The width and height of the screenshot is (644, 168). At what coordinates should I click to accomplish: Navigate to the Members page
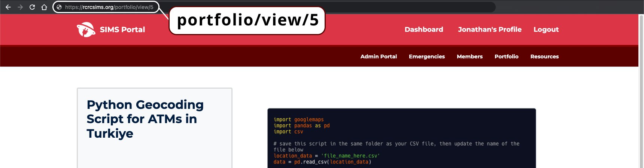470,56
